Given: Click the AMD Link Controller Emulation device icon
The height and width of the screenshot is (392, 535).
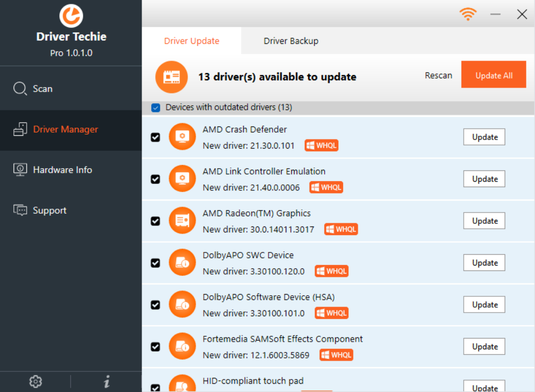Looking at the screenshot, I should pos(182,178).
